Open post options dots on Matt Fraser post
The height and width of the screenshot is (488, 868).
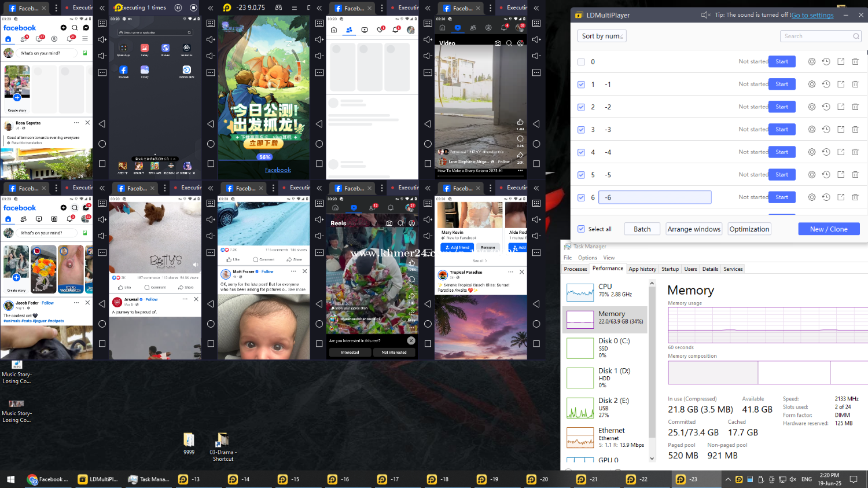tap(293, 271)
